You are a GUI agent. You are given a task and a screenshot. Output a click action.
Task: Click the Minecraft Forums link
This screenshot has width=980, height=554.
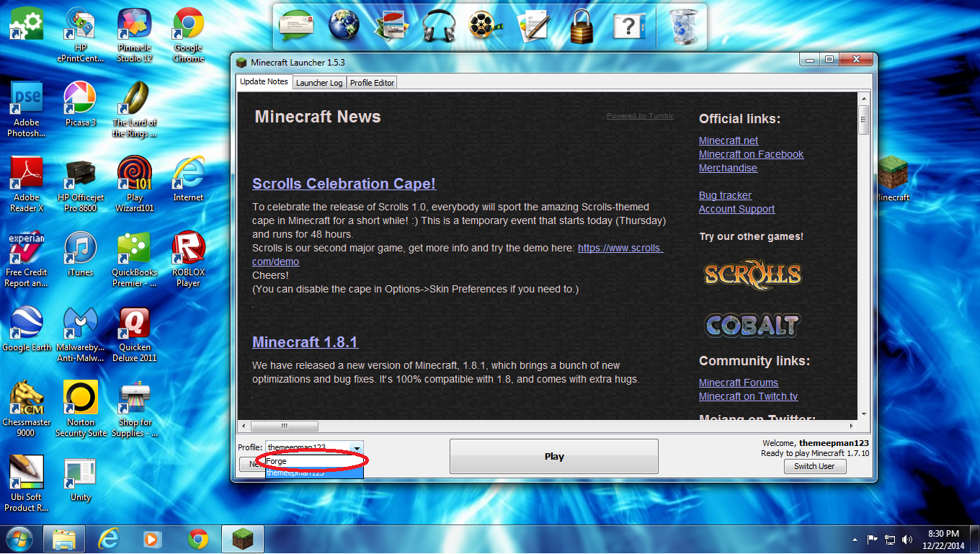point(739,383)
